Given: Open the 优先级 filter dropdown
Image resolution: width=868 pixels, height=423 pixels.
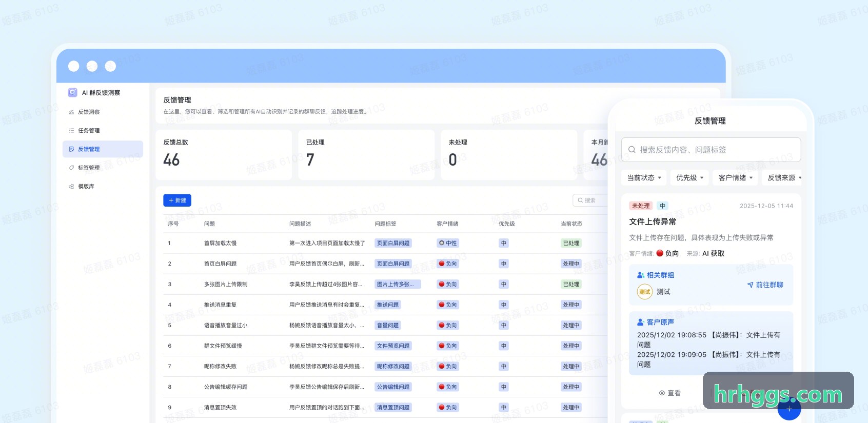Looking at the screenshot, I should (689, 178).
